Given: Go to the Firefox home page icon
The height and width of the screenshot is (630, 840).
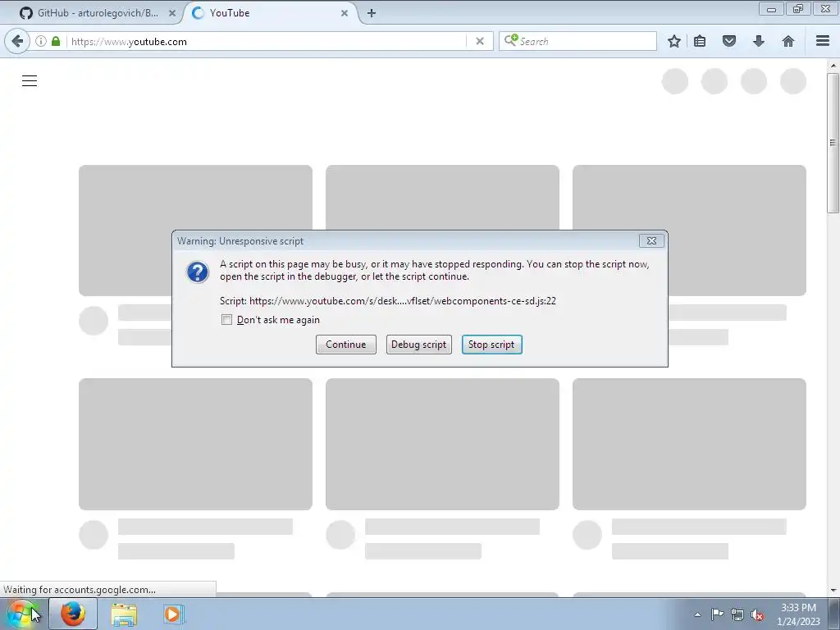Looking at the screenshot, I should pos(788,41).
